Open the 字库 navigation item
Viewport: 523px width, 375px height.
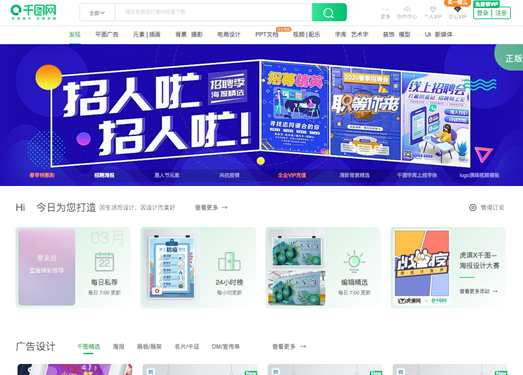pos(341,34)
